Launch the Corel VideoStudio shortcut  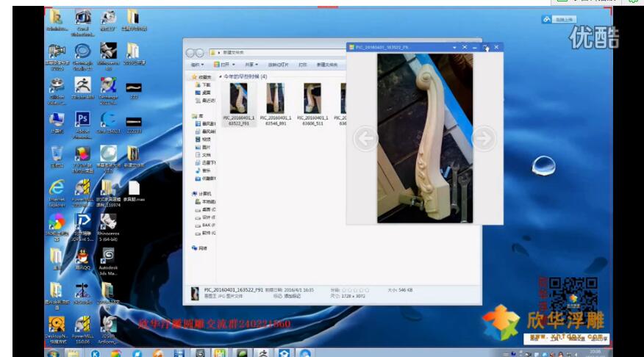click(82, 23)
